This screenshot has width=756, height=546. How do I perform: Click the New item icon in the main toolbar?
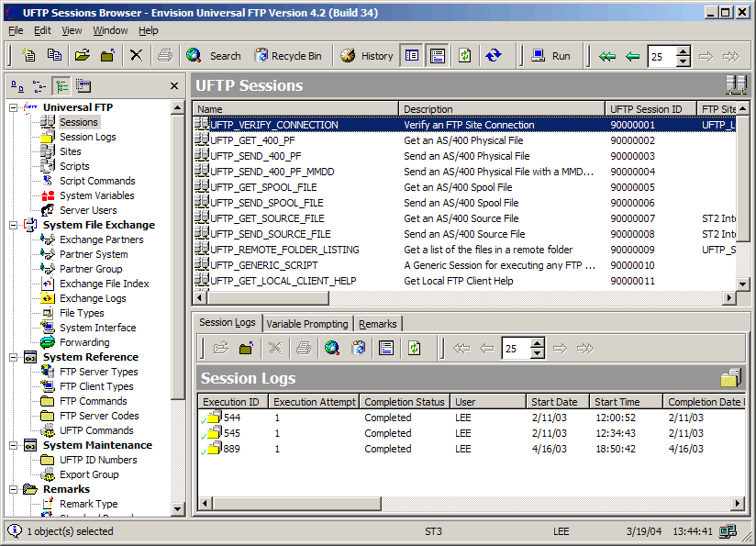(x=28, y=56)
